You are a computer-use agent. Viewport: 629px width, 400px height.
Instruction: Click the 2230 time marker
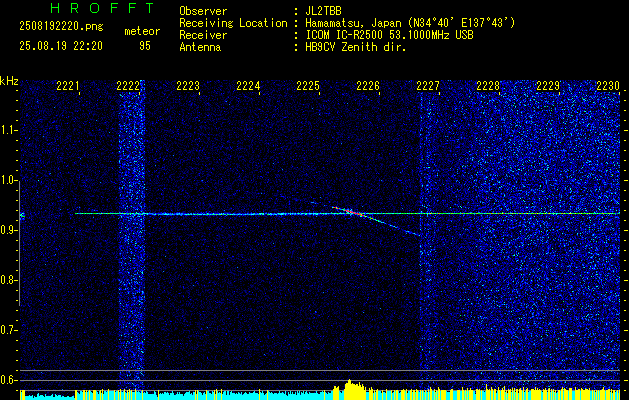608,85
